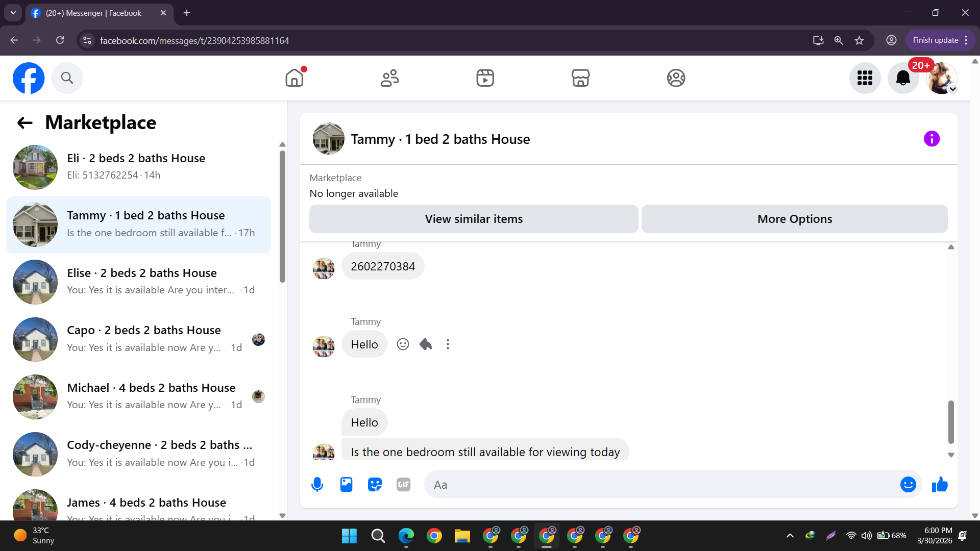Send a thumbs-up like
980x551 pixels.
coord(939,485)
